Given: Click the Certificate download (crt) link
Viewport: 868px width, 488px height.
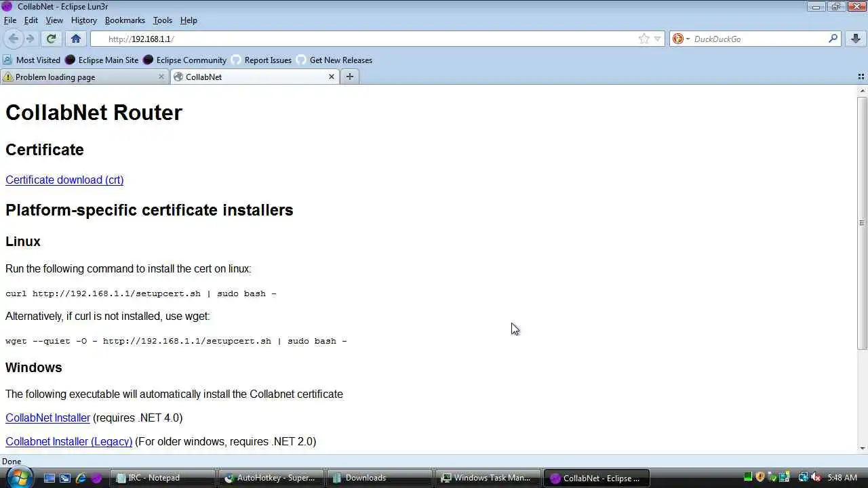Looking at the screenshot, I should (64, 180).
